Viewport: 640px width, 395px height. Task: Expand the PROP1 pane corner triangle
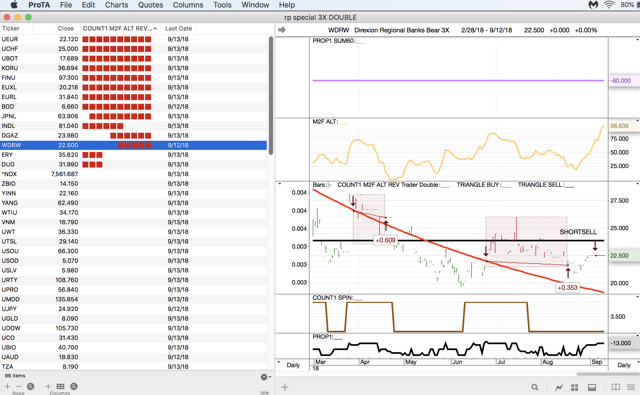[638, 336]
